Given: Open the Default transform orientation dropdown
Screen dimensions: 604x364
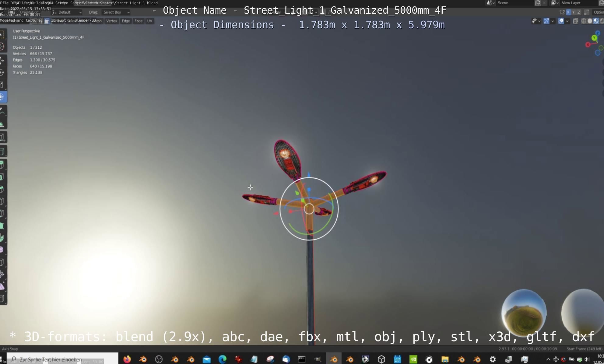Looking at the screenshot, I should pos(67,12).
